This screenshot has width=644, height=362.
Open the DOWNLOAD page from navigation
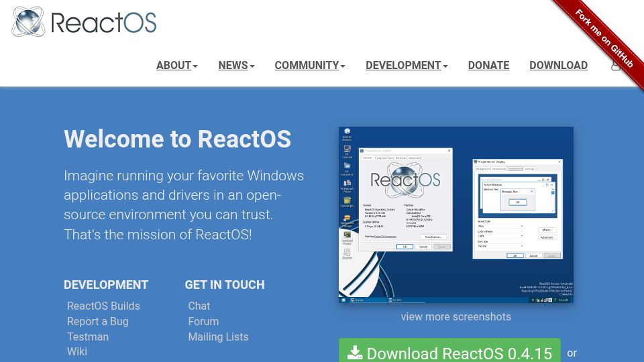click(559, 65)
